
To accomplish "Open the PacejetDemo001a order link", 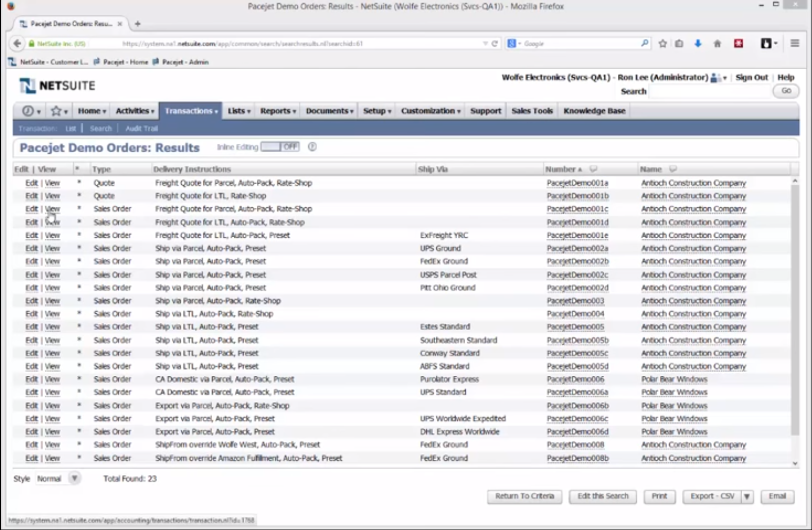I will (577, 183).
